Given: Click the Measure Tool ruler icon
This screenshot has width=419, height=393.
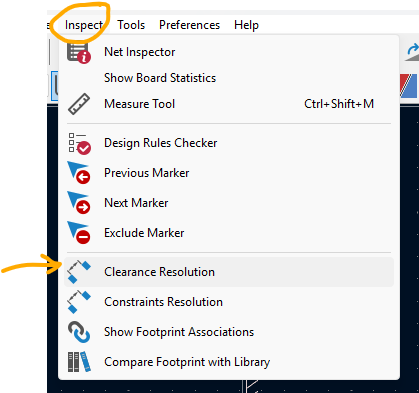Looking at the screenshot, I should point(79,104).
